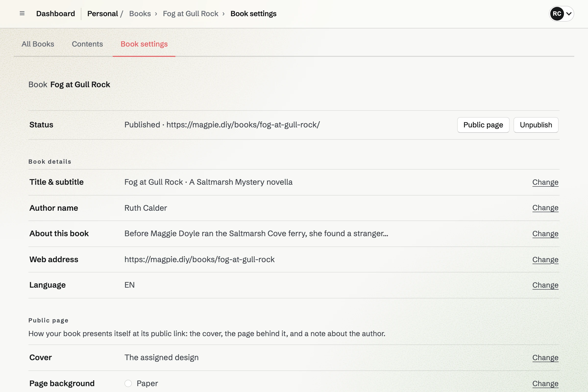The height and width of the screenshot is (392, 588).
Task: Open the hamburger menu icon
Action: pyautogui.click(x=22, y=13)
